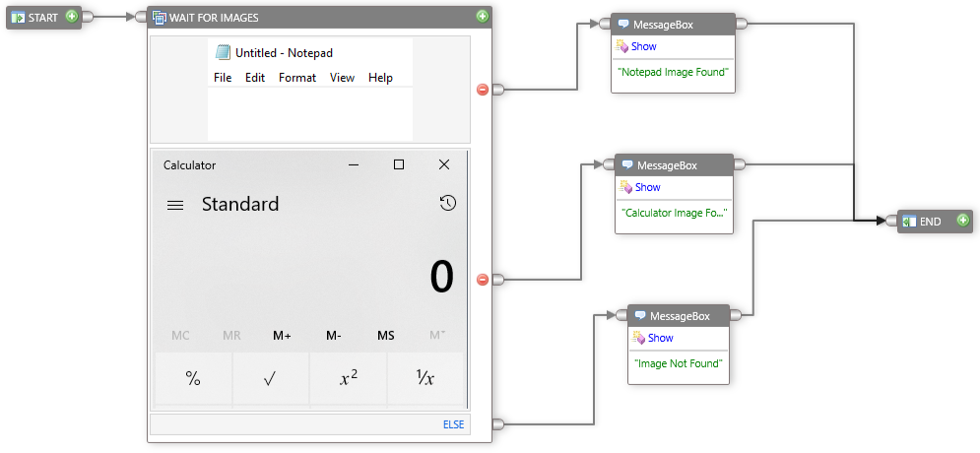Click "Standard" label in Calculator image
The width and height of the screenshot is (980, 453).
[240, 204]
